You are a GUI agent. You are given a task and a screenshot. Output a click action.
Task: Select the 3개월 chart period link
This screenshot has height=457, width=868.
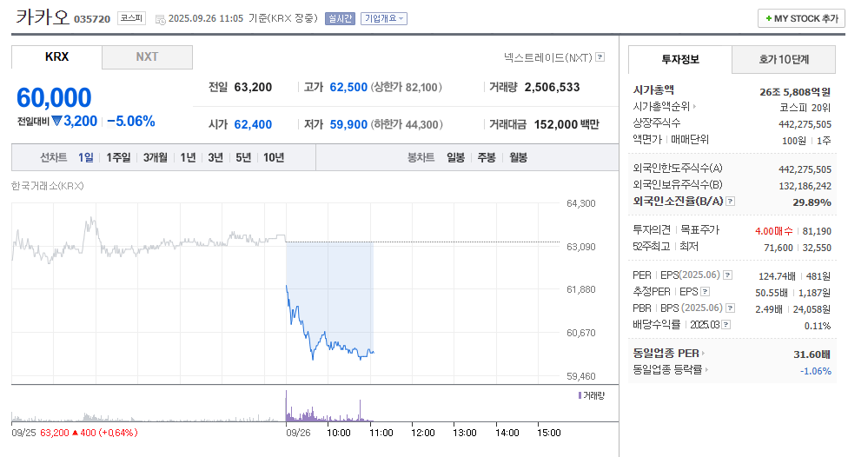pos(156,157)
